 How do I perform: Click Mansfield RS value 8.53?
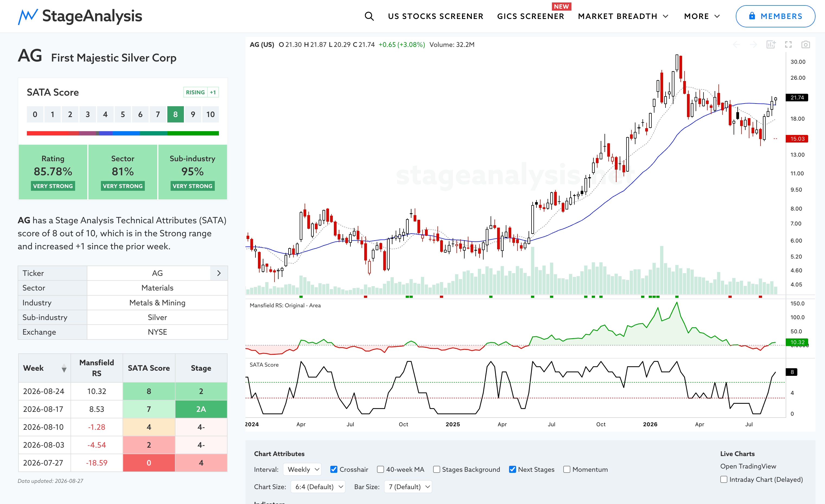point(97,409)
